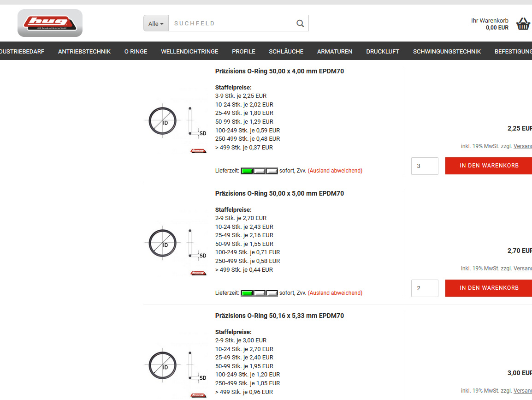Select the Schläuche navigation item
This screenshot has width=532, height=400.
click(286, 52)
